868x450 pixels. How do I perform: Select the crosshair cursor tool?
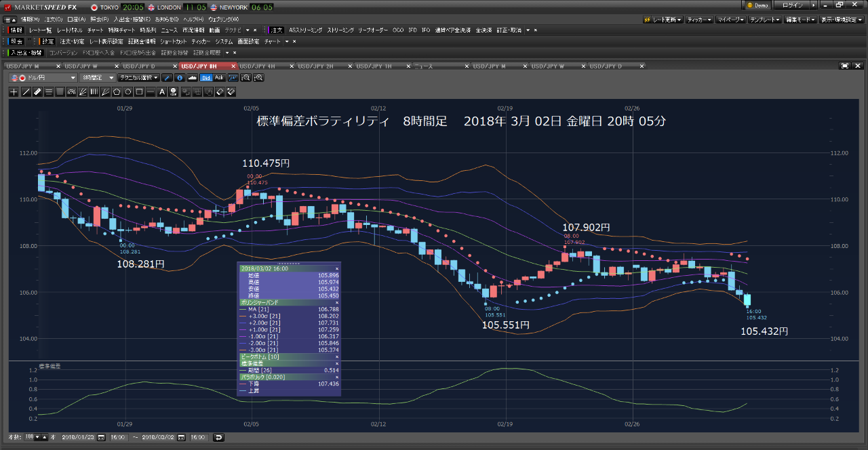[14, 91]
